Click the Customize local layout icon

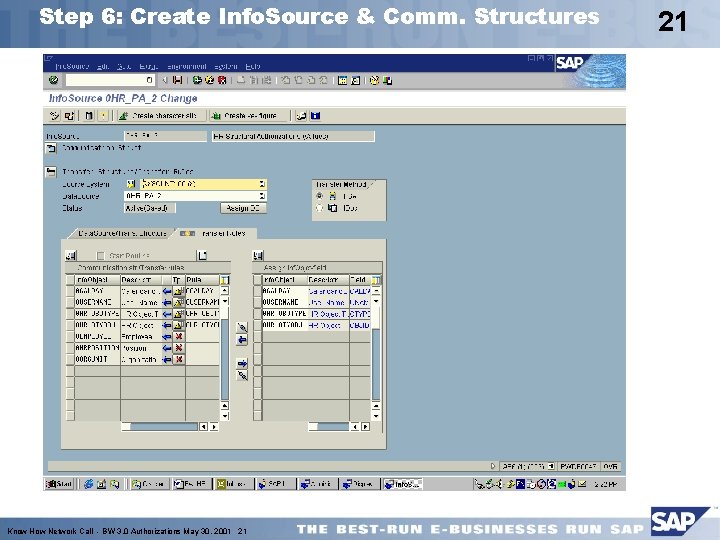pyautogui.click(x=387, y=80)
